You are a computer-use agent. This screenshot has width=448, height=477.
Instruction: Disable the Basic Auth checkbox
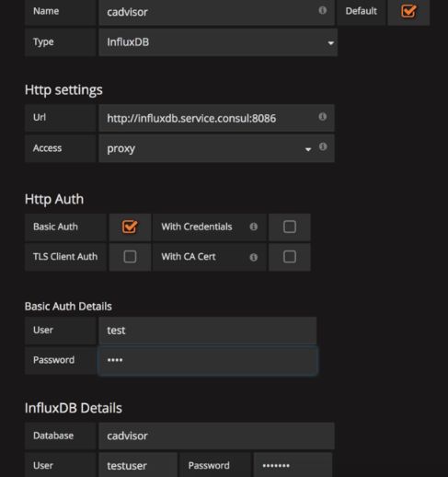[x=130, y=227]
